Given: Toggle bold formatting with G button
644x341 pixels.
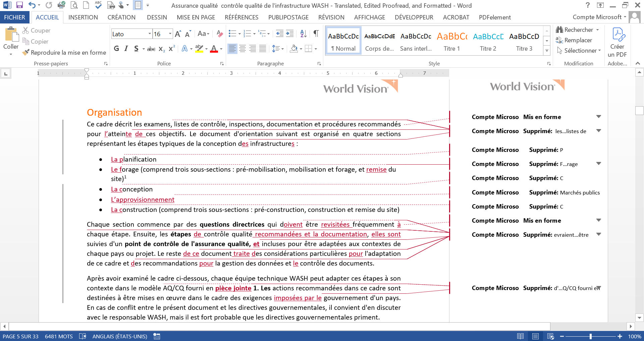Looking at the screenshot, I should (116, 49).
